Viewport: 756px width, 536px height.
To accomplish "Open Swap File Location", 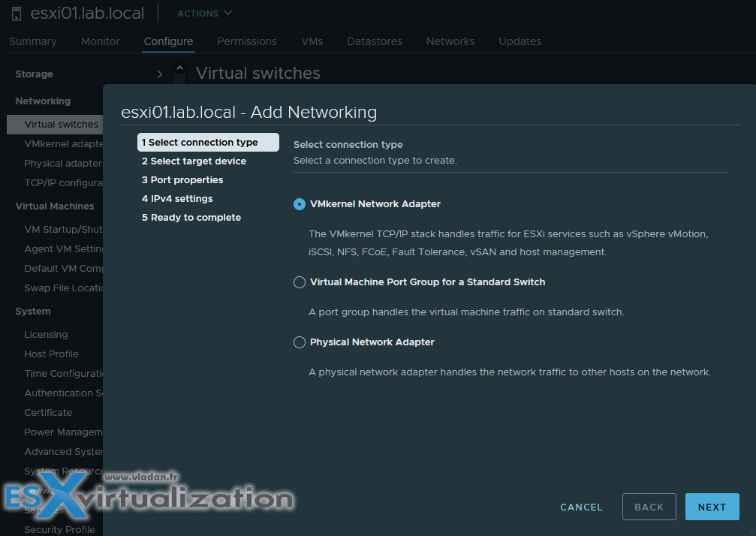I will click(x=64, y=288).
